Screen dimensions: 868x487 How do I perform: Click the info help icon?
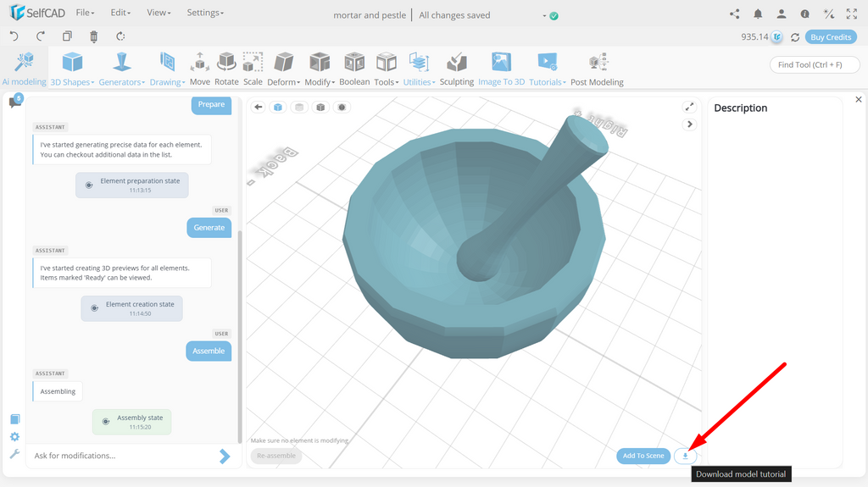pos(805,14)
